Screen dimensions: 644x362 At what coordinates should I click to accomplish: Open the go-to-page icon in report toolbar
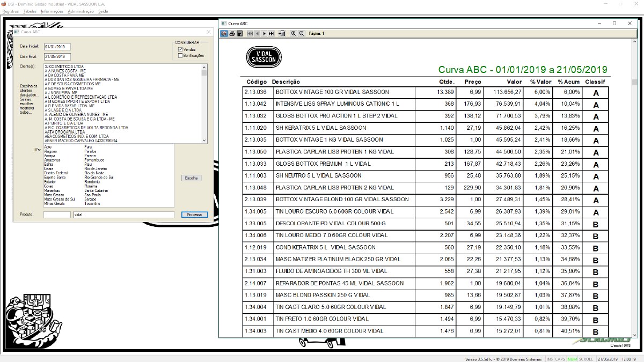tap(282, 33)
